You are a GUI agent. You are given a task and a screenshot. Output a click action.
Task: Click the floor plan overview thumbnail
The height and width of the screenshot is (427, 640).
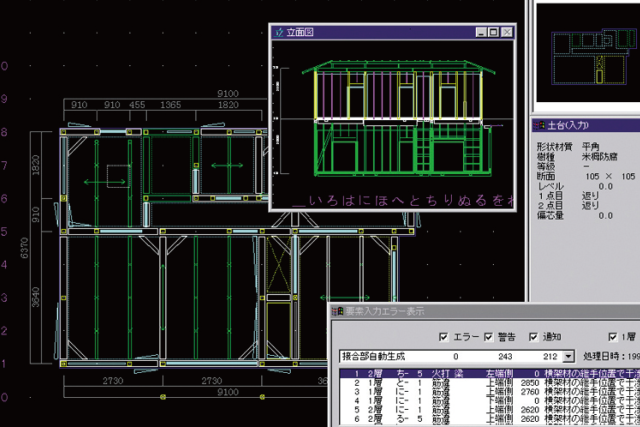(x=585, y=55)
